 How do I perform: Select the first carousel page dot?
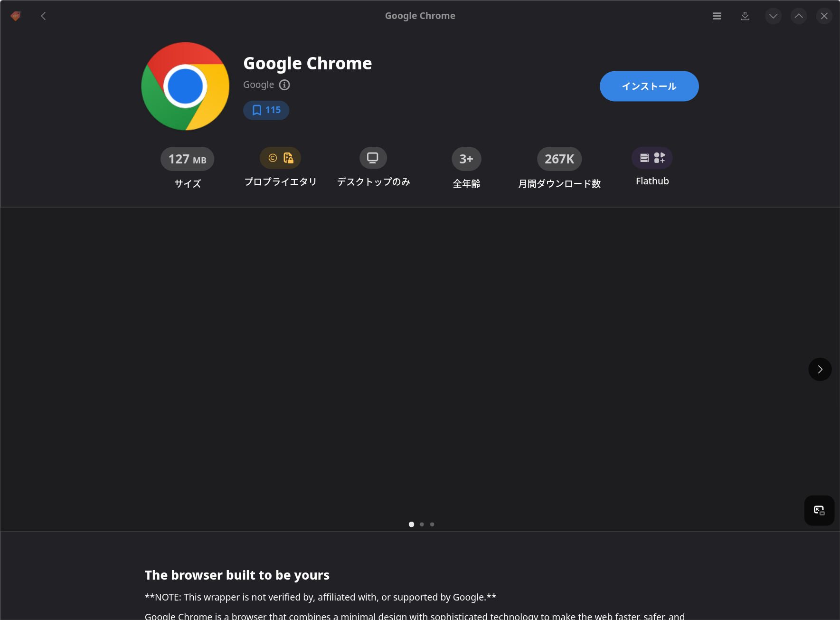pyautogui.click(x=411, y=525)
